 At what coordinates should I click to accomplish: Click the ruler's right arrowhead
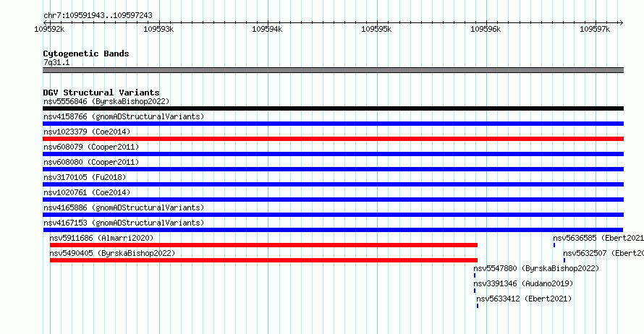pyautogui.click(x=621, y=22)
